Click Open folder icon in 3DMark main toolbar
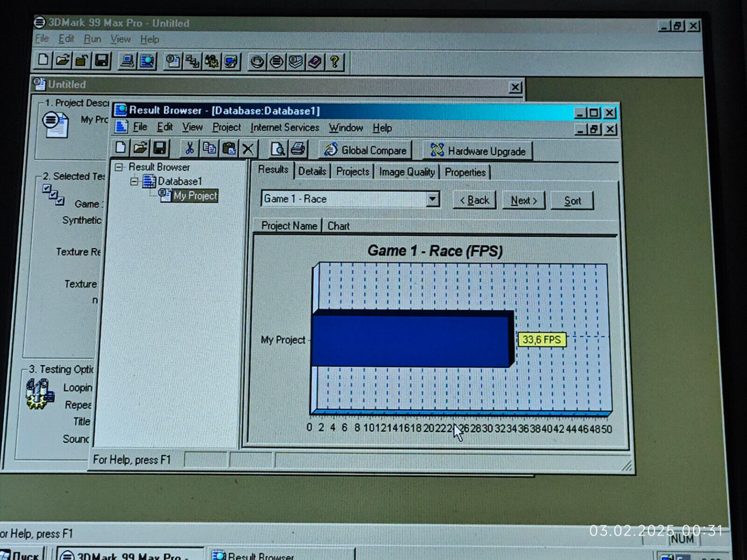 tap(63, 60)
